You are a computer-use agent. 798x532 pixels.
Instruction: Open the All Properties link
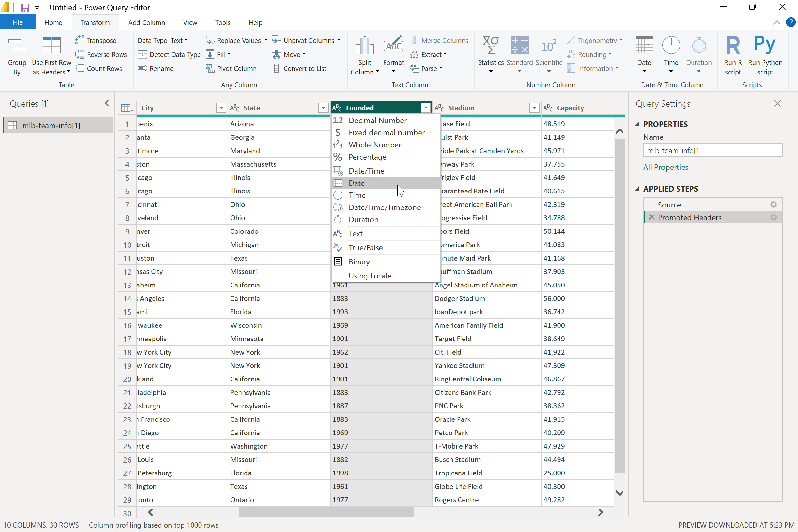tap(665, 167)
